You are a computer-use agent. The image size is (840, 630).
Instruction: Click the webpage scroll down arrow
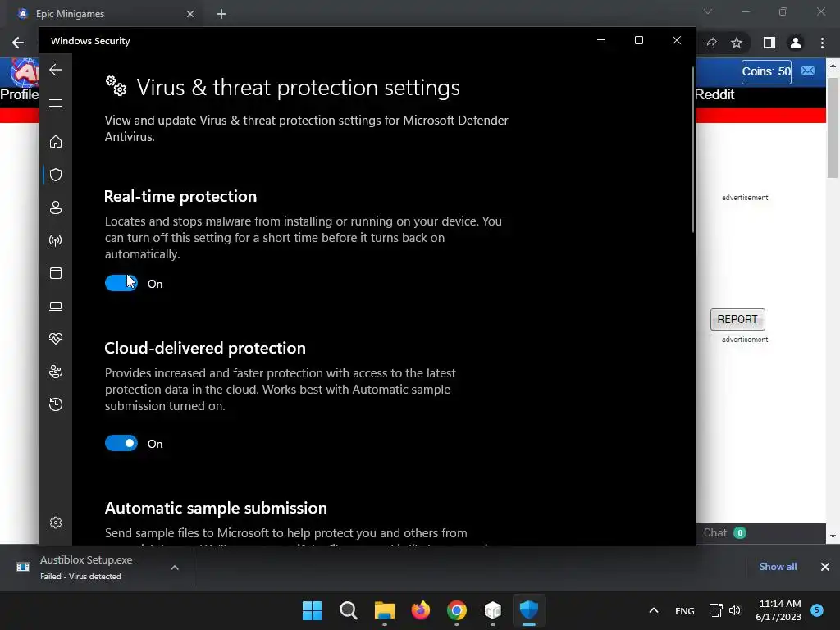pyautogui.click(x=833, y=536)
